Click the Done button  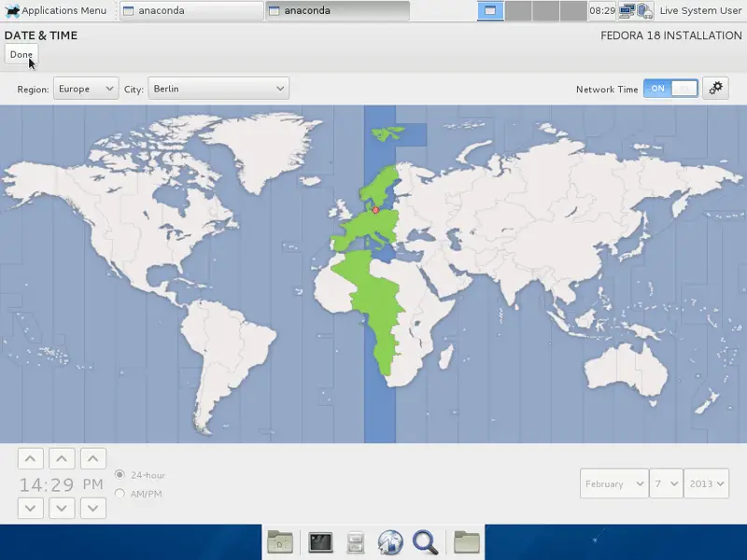pos(21,55)
